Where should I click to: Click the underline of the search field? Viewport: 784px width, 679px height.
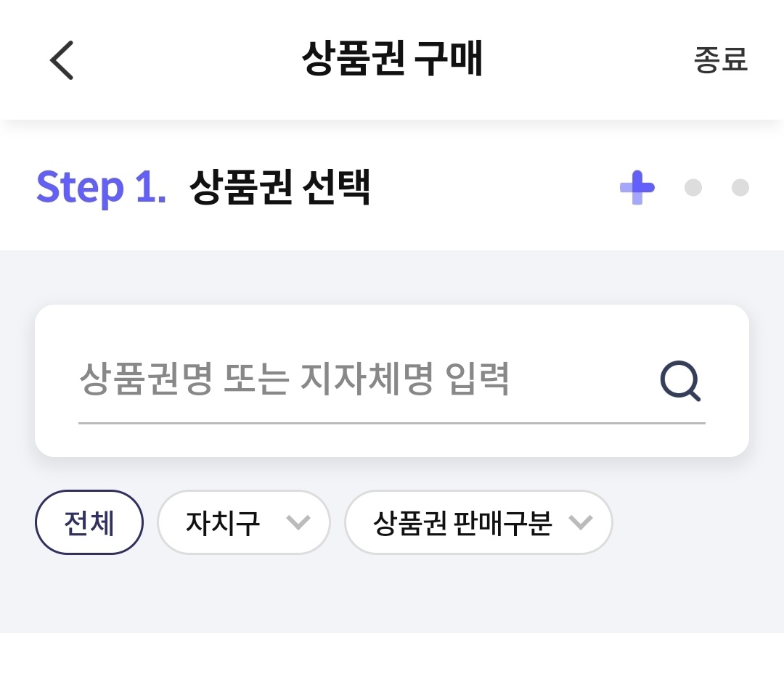pos(392,423)
